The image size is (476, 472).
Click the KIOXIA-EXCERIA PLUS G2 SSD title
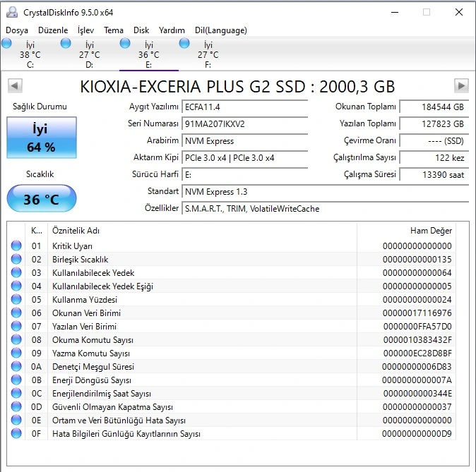click(237, 87)
